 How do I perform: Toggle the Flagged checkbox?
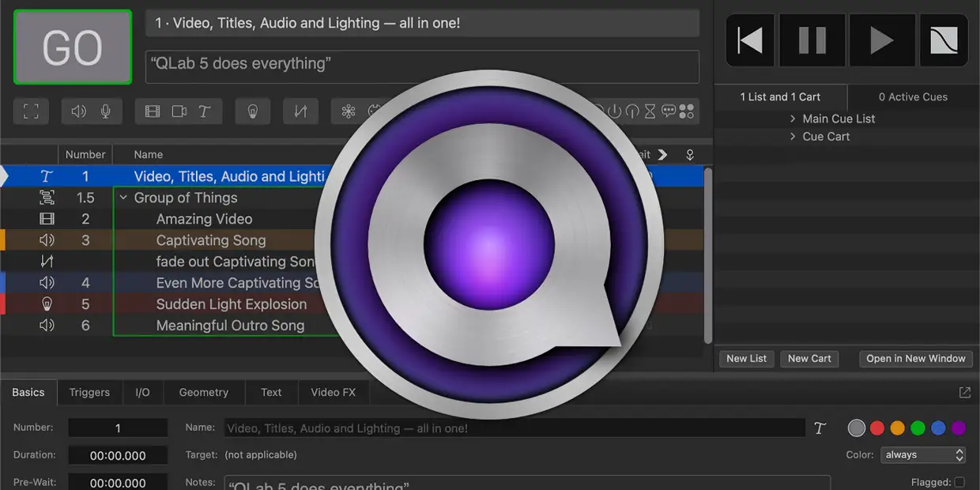(959, 482)
